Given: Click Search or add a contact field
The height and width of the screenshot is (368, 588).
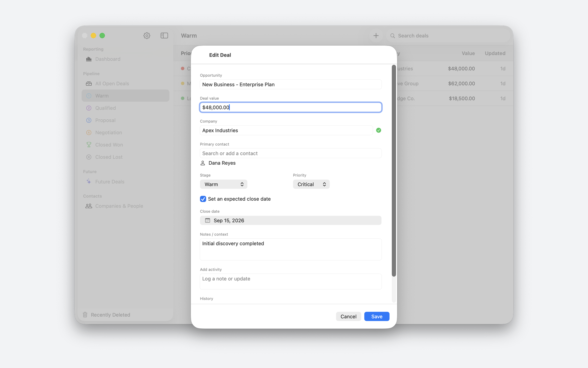Looking at the screenshot, I should [x=291, y=153].
